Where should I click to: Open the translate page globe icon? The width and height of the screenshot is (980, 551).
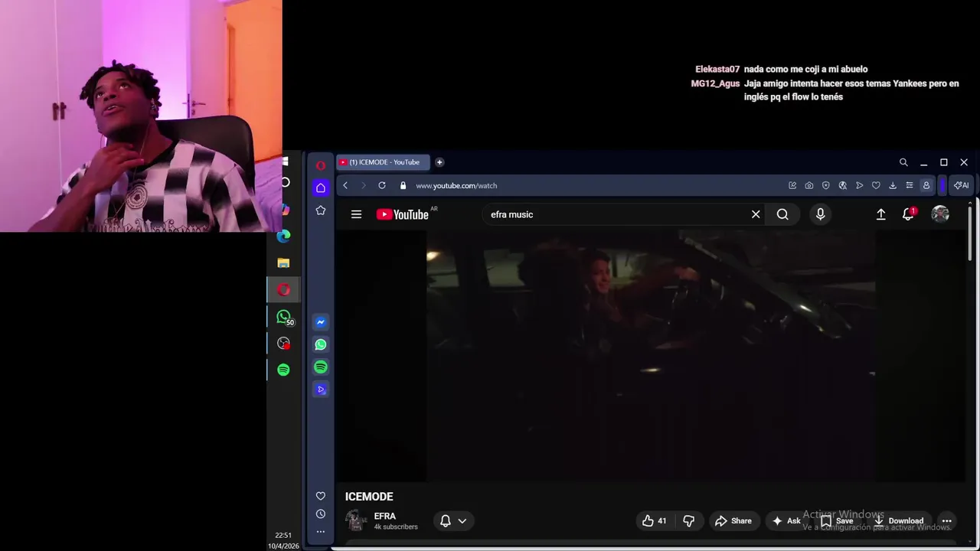(842, 185)
